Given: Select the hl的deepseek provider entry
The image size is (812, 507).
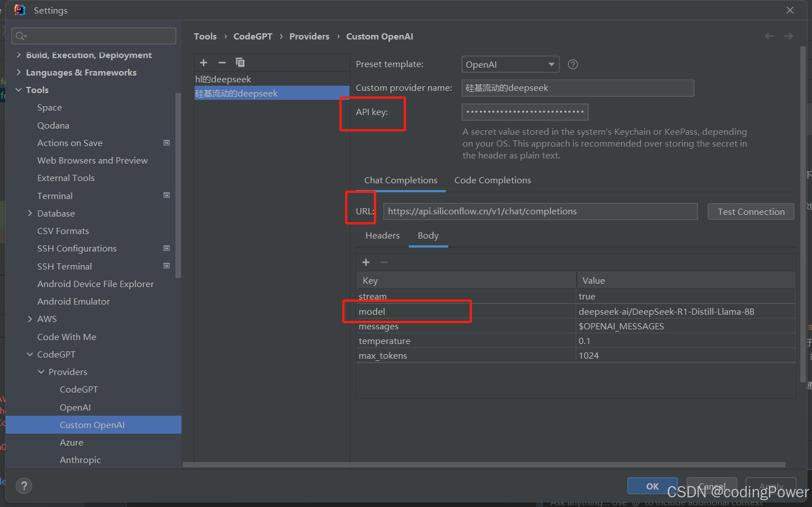Looking at the screenshot, I should 272,79.
